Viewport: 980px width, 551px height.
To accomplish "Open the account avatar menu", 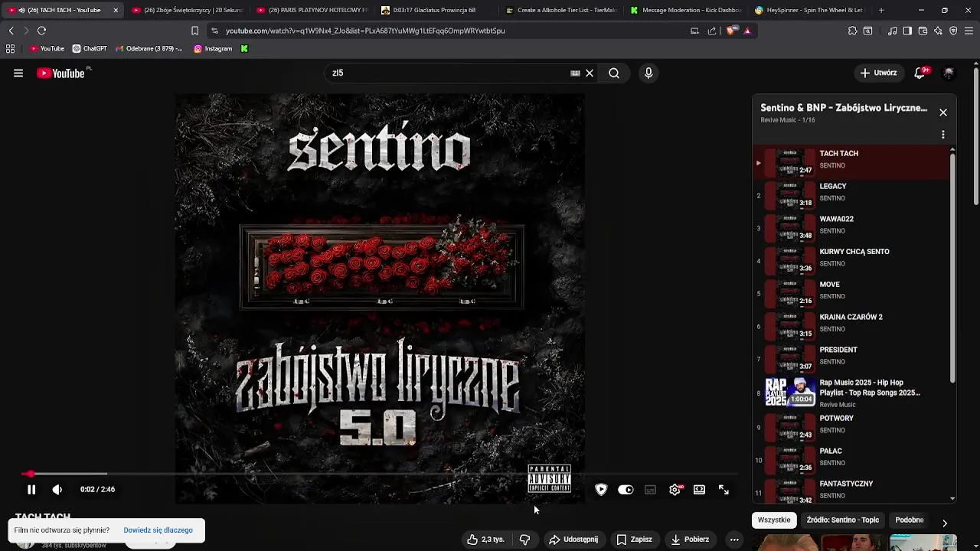I will 949,73.
